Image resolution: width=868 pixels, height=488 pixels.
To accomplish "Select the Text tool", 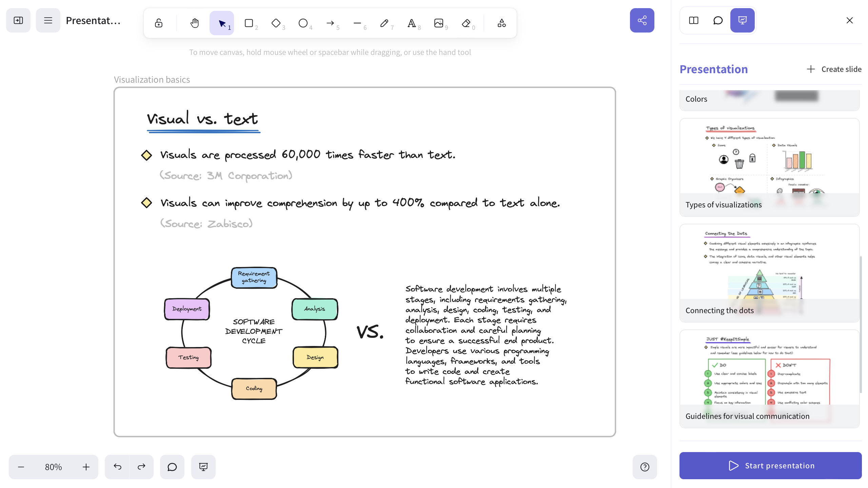I will [411, 23].
